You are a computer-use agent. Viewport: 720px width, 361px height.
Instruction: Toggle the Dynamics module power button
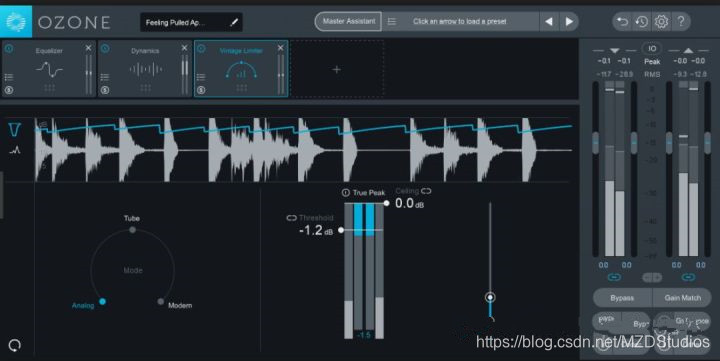click(x=105, y=48)
